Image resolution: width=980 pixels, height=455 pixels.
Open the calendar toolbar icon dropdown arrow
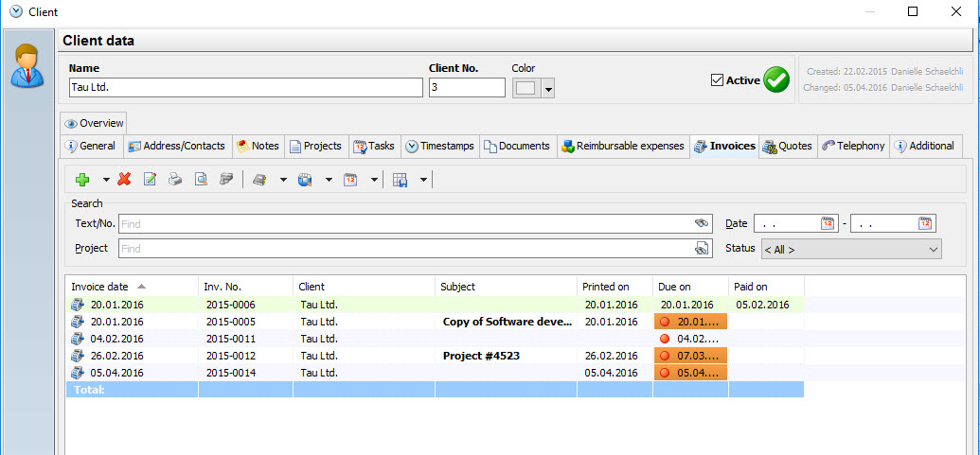[x=374, y=179]
